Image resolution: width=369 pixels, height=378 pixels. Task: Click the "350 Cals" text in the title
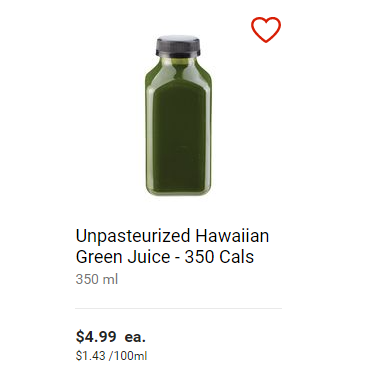(x=219, y=257)
